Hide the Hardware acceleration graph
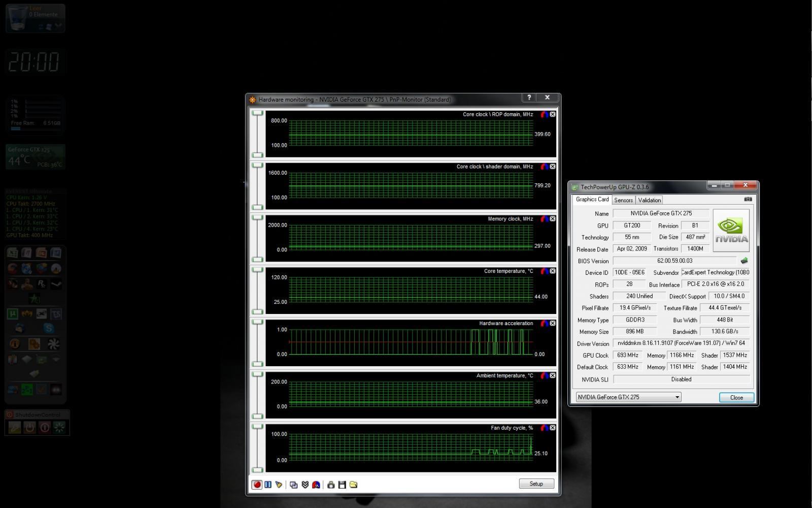The image size is (812, 508). [553, 324]
